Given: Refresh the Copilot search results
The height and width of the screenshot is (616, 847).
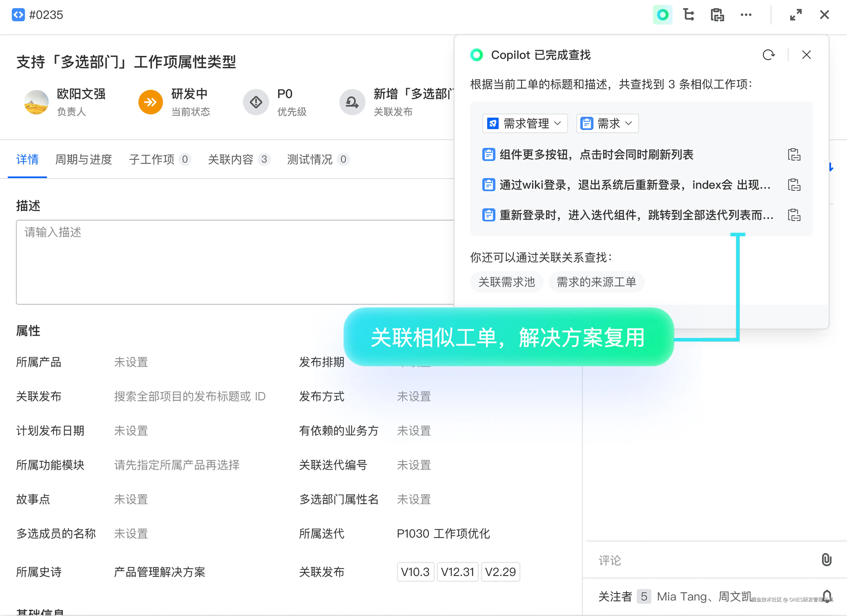Looking at the screenshot, I should pos(769,55).
